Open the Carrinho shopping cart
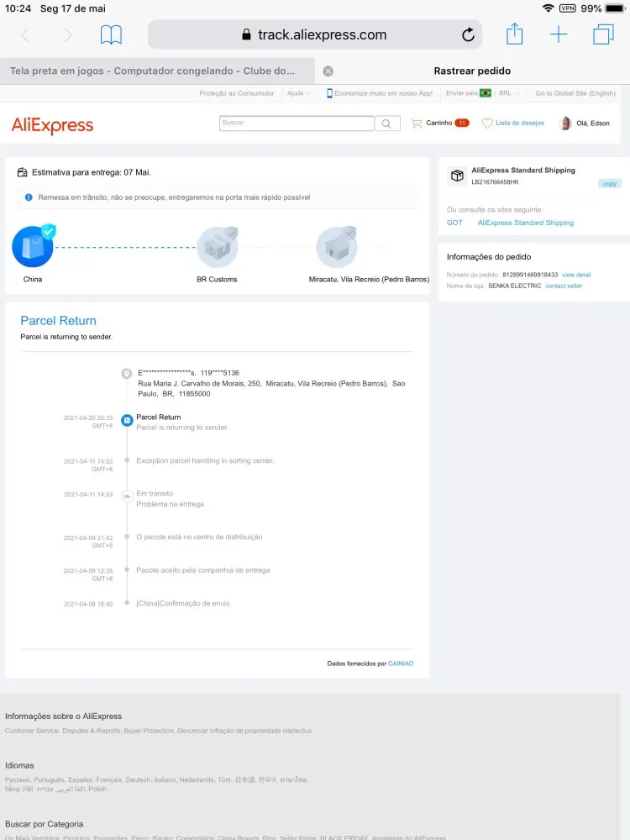 440,123
